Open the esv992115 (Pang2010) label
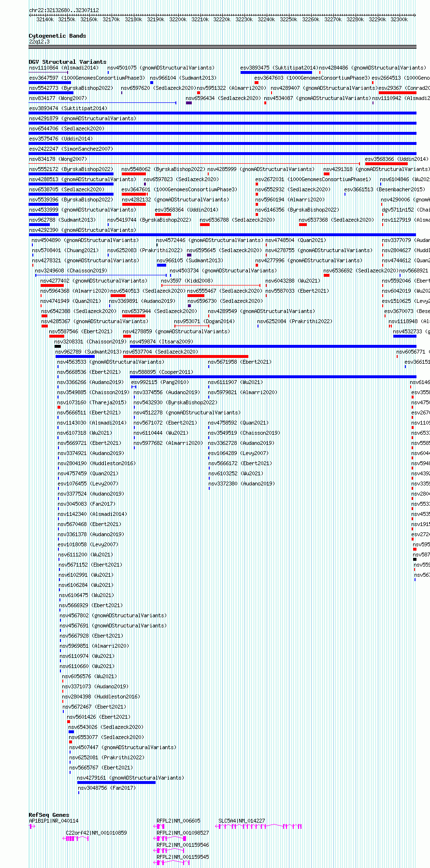 [x=160, y=383]
